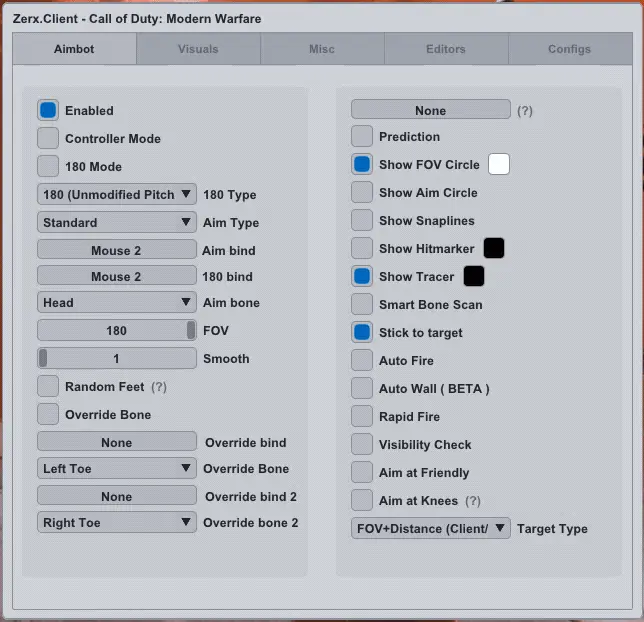Switch to the Visuals tab
Viewport: 644px width, 622px height.
coord(198,49)
